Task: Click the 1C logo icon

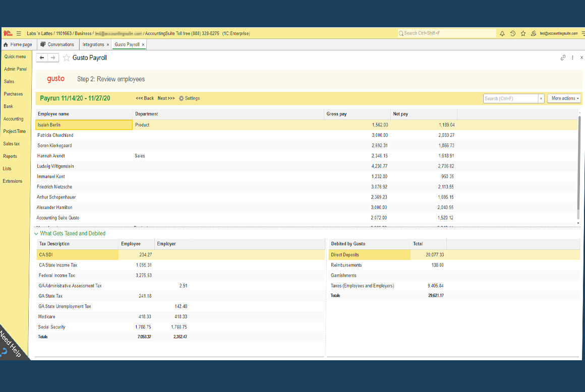Action: (8, 34)
